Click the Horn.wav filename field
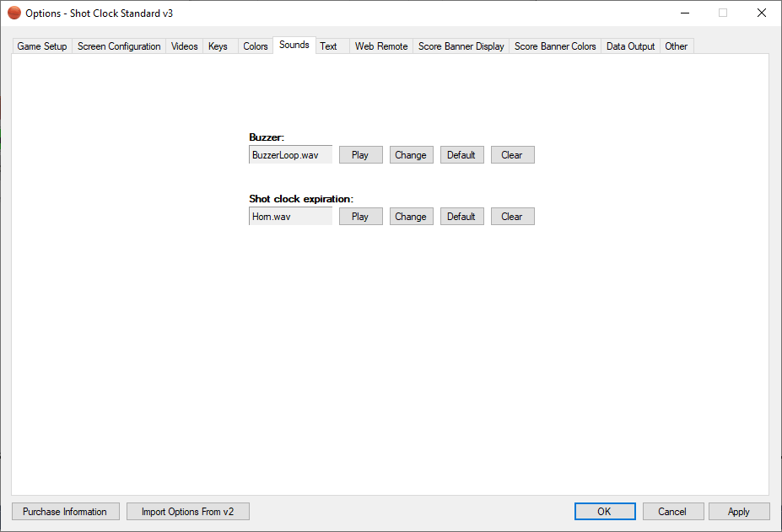The height and width of the screenshot is (532, 782). pyautogui.click(x=290, y=217)
